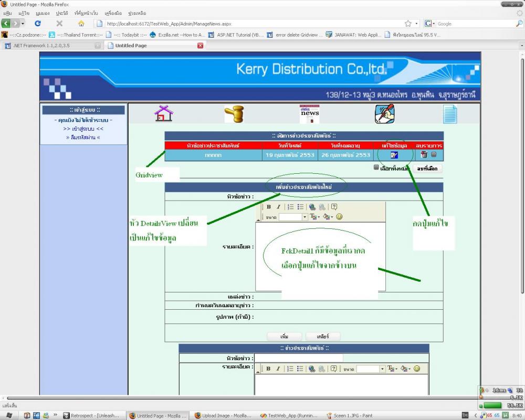This screenshot has height=420, width=525.
Task: Switch to TestWeb_App taskbar item
Action: pyautogui.click(x=289, y=415)
